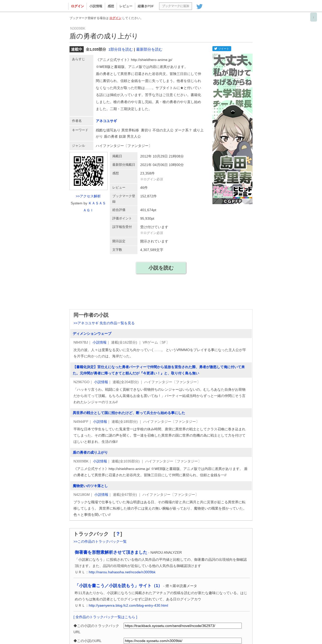The height and width of the screenshot is (644, 322).
Task: Click the ブックマークに追加 button
Action: [x=176, y=6]
